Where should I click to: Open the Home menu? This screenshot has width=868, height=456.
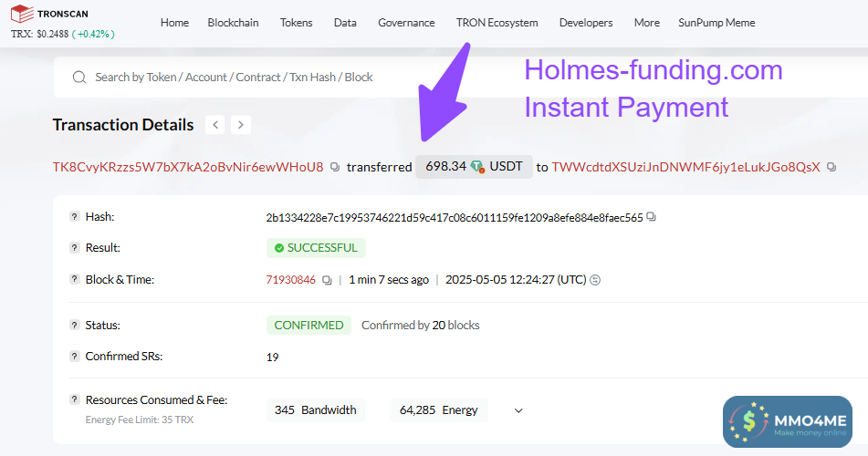174,23
